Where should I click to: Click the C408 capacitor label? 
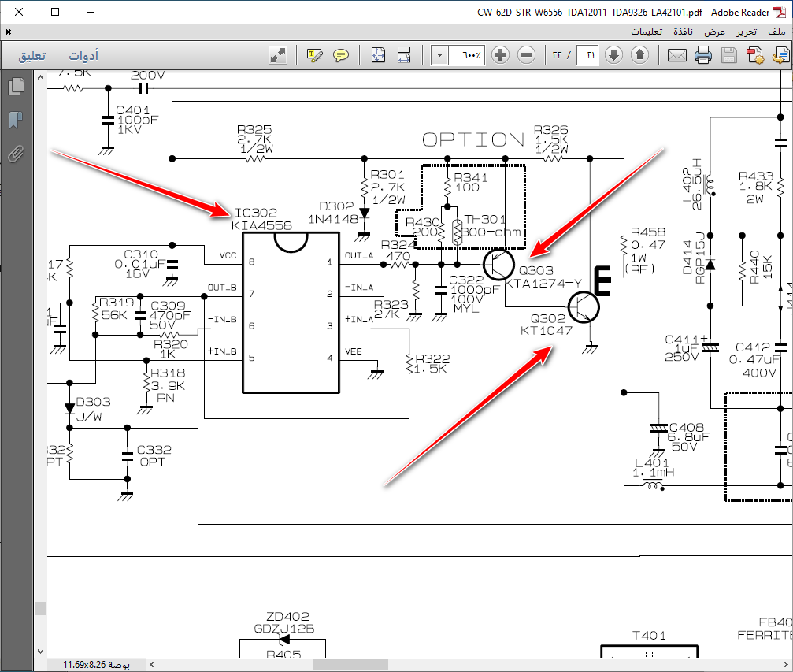point(686,428)
